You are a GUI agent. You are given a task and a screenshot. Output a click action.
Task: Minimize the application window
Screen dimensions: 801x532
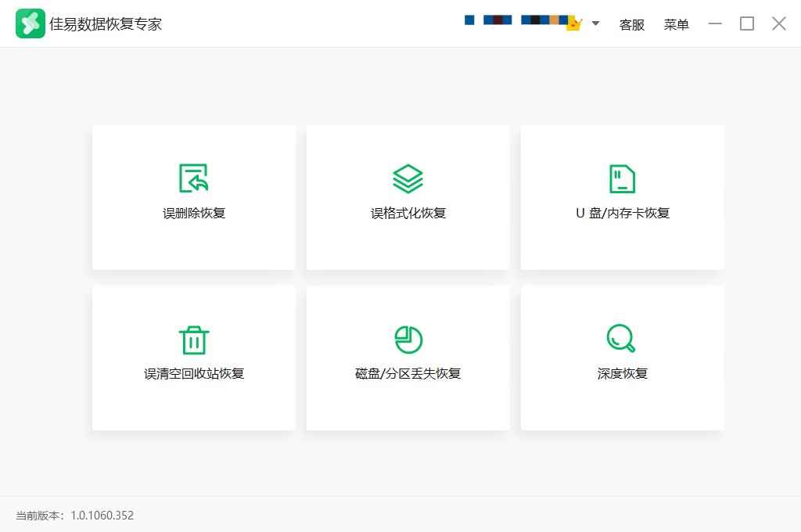(715, 23)
